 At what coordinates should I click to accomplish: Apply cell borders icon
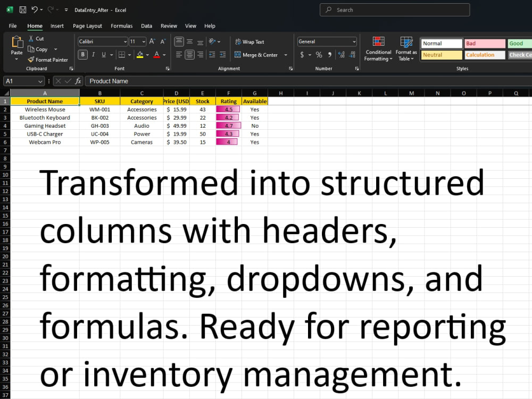click(x=122, y=55)
